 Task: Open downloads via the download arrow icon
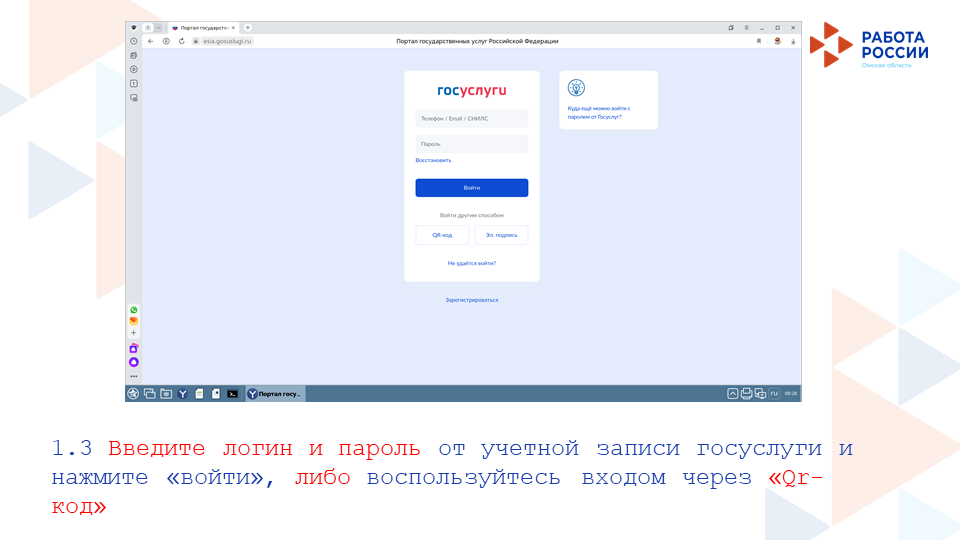(x=793, y=41)
